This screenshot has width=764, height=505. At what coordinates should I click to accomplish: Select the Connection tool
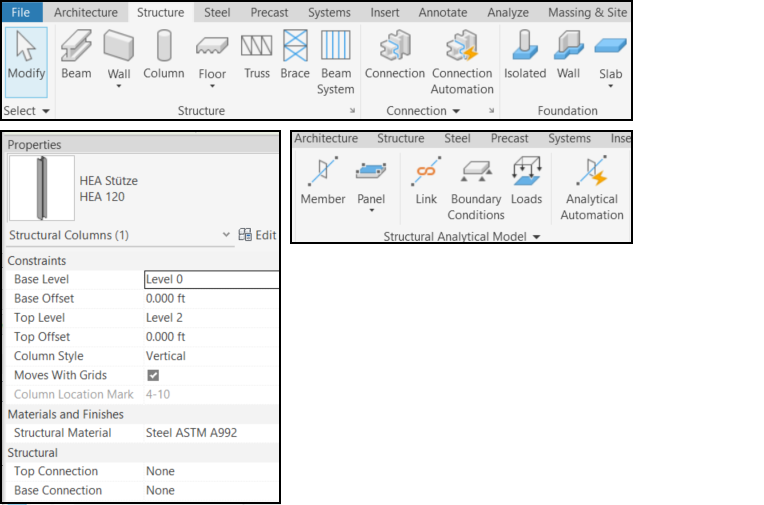[395, 55]
